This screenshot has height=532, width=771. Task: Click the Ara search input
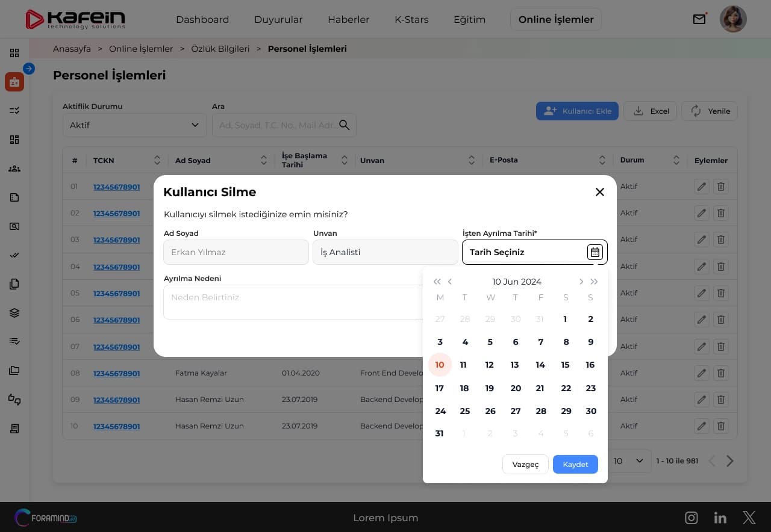pyautogui.click(x=284, y=125)
